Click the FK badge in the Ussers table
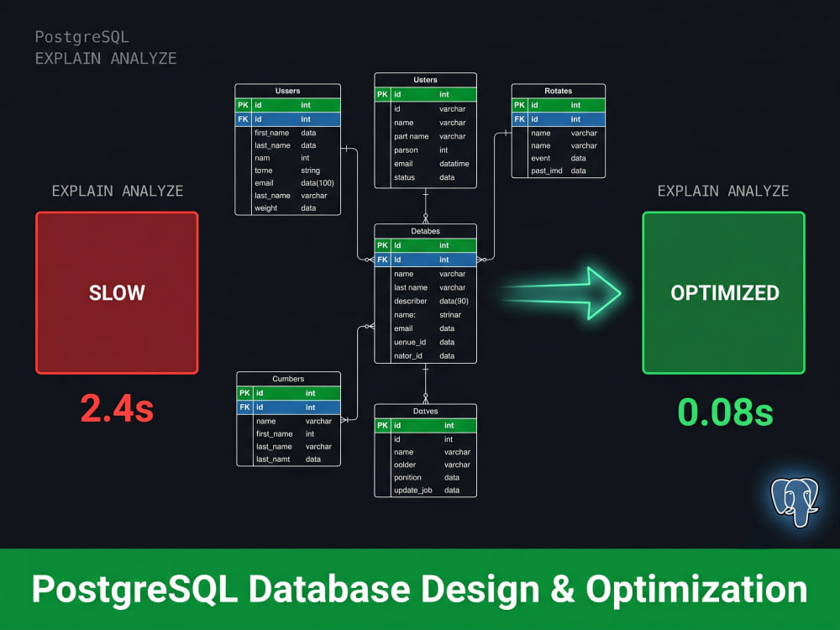 244,119
